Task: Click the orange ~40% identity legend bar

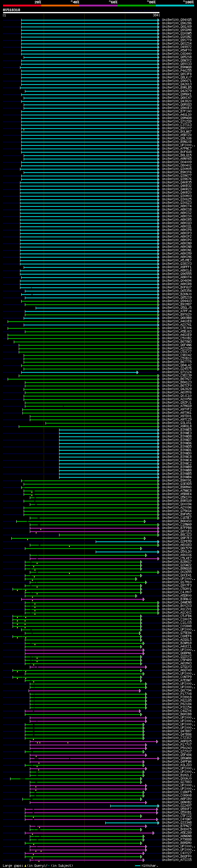Action: pyautogui.click(x=60, y=6)
